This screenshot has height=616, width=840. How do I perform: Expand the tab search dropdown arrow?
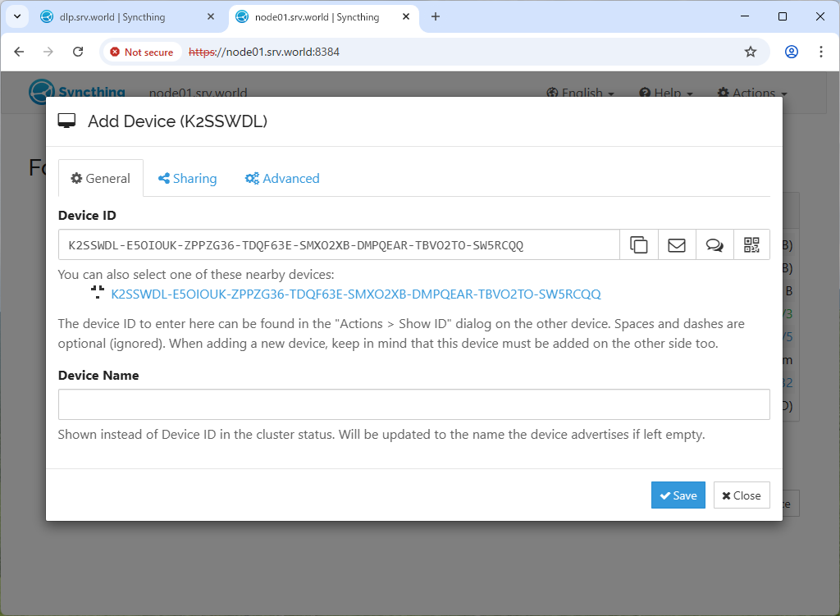[x=17, y=16]
